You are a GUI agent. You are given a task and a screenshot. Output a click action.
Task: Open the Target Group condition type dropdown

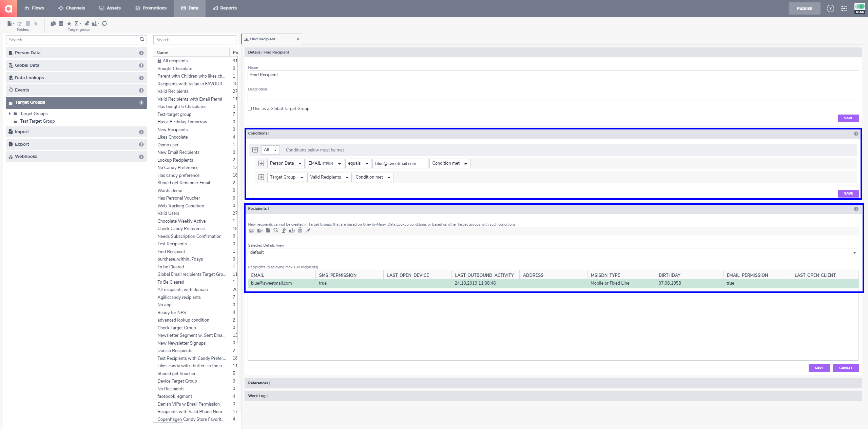(286, 177)
